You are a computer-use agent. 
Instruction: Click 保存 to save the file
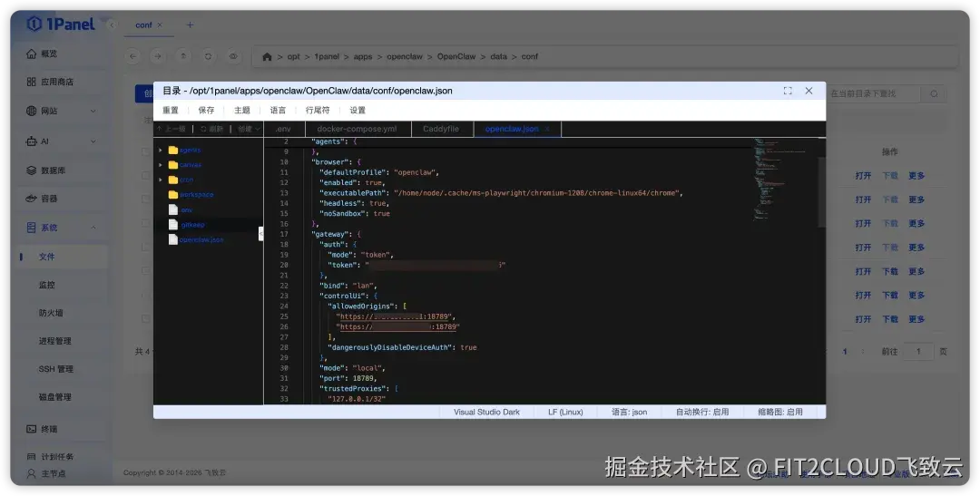pyautogui.click(x=206, y=111)
